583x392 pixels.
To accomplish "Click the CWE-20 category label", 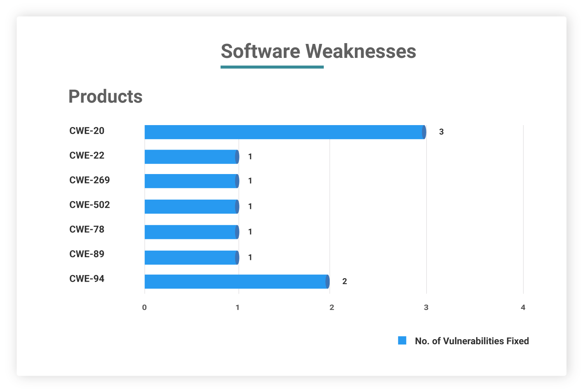I will coord(87,131).
